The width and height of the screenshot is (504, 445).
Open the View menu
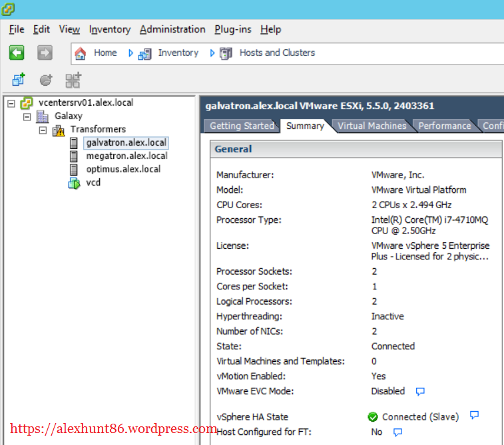[69, 29]
